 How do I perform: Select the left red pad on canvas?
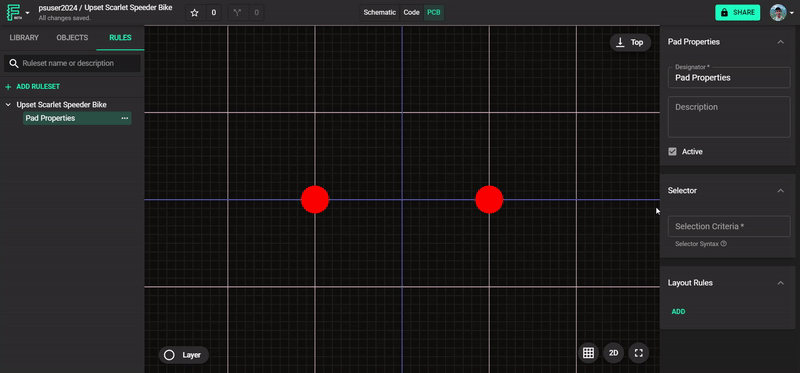(315, 200)
